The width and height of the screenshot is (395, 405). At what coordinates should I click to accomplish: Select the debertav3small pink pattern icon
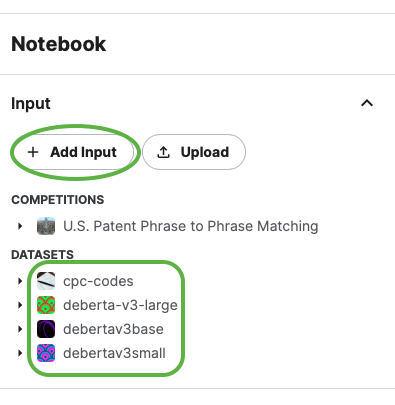point(46,353)
